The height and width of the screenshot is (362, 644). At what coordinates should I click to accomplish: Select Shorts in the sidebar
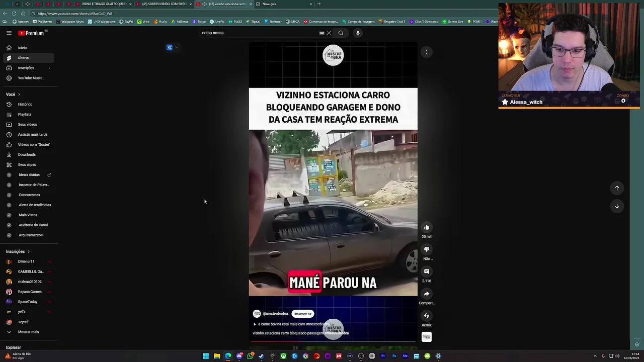(x=29, y=58)
